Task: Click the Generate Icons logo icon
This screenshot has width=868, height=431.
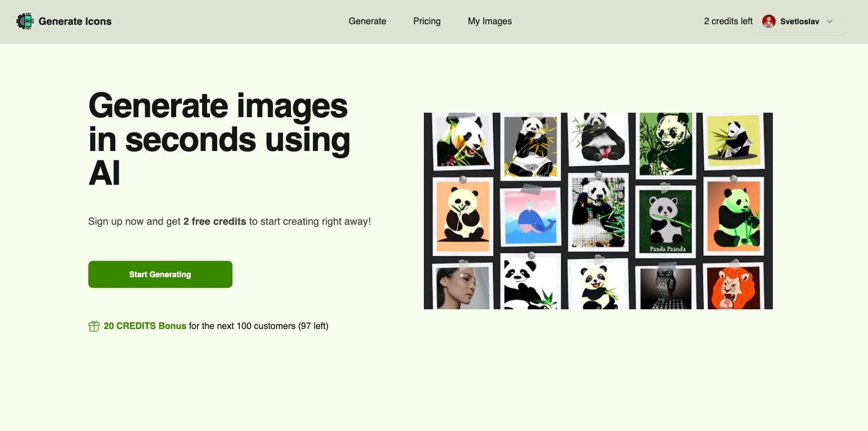Action: [25, 21]
